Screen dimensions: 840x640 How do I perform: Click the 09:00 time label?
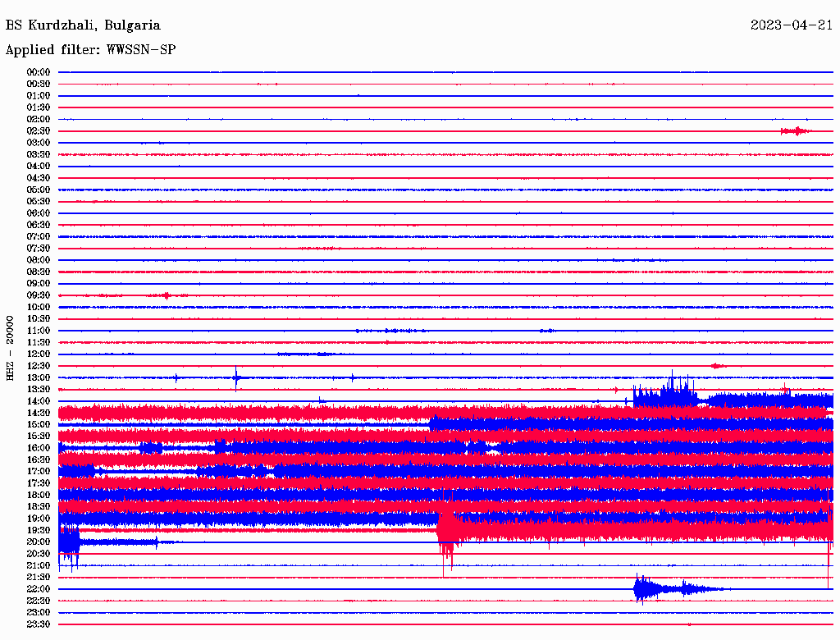[x=39, y=284]
